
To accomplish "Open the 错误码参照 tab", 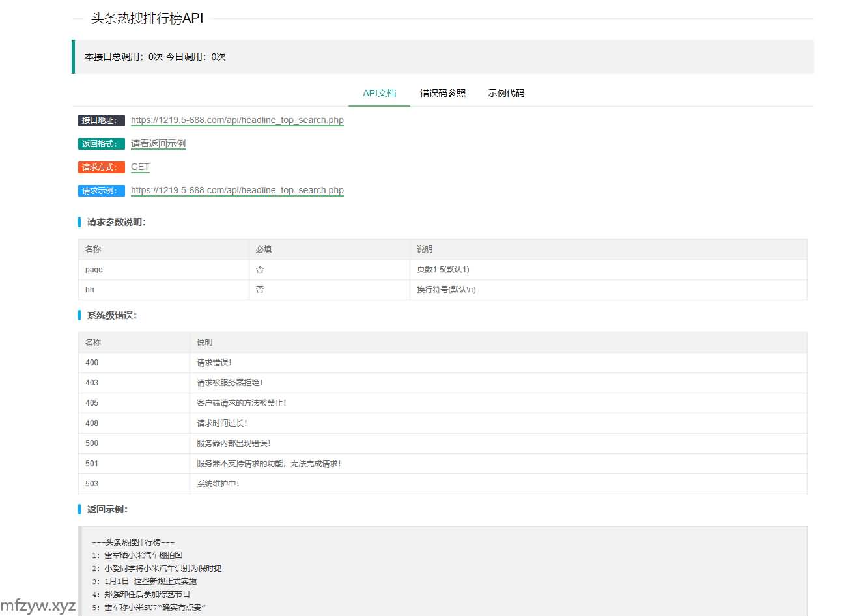I will (x=442, y=93).
